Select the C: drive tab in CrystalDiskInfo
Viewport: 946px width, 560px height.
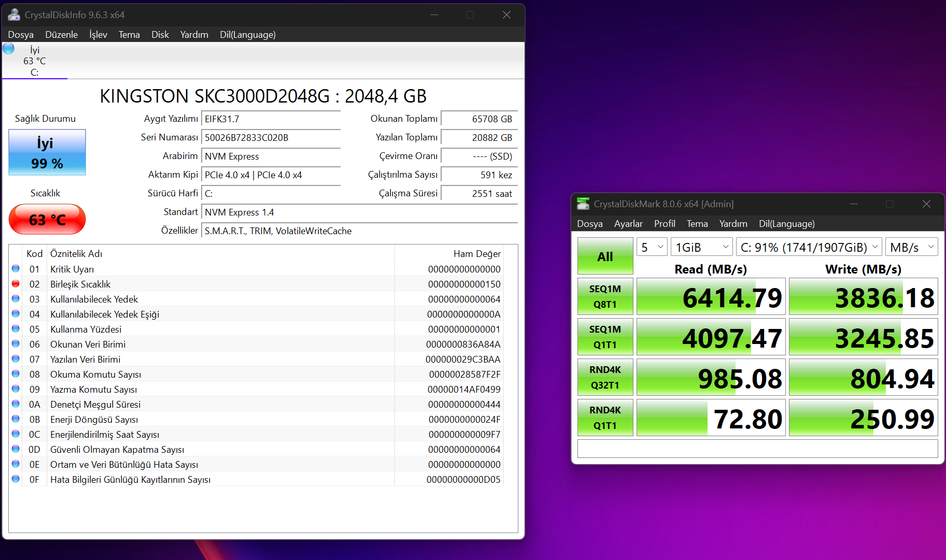(35, 61)
